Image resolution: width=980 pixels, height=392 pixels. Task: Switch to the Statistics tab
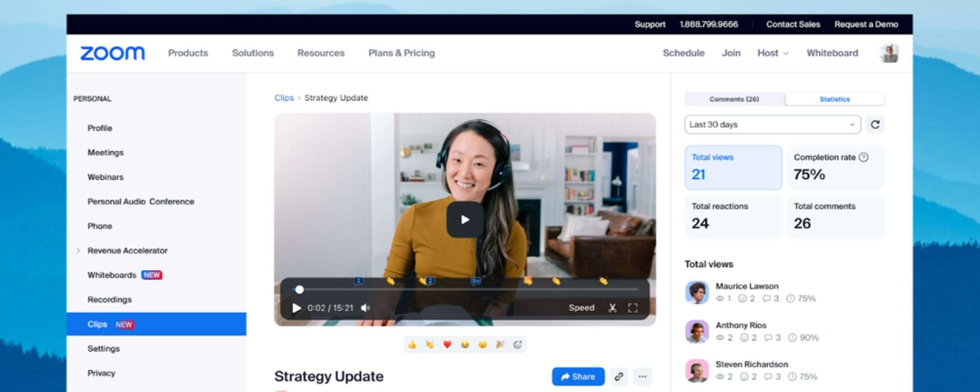(x=834, y=99)
